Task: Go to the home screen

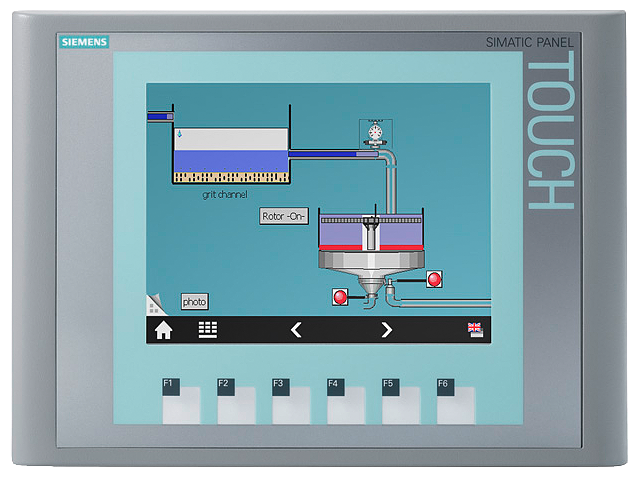Action: pyautogui.click(x=163, y=330)
